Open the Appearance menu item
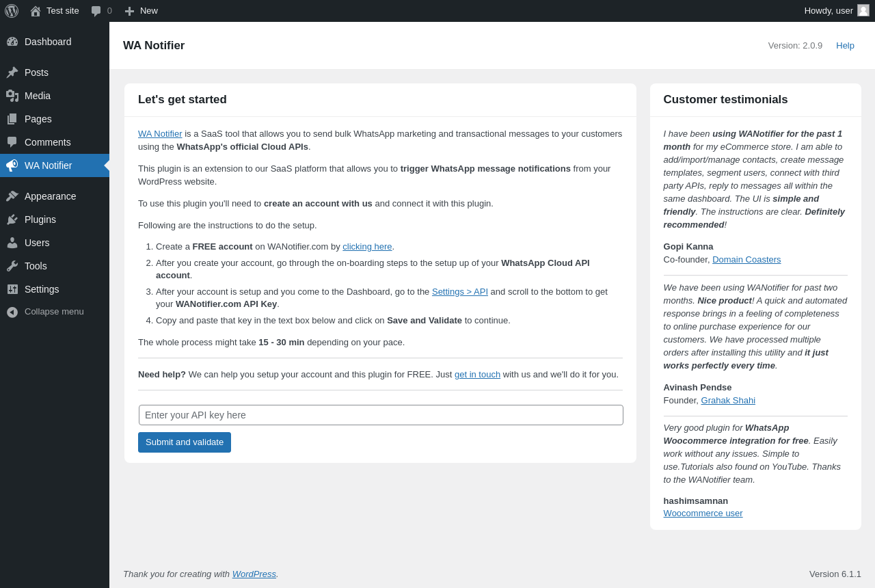875x588 pixels. pyautogui.click(x=50, y=196)
